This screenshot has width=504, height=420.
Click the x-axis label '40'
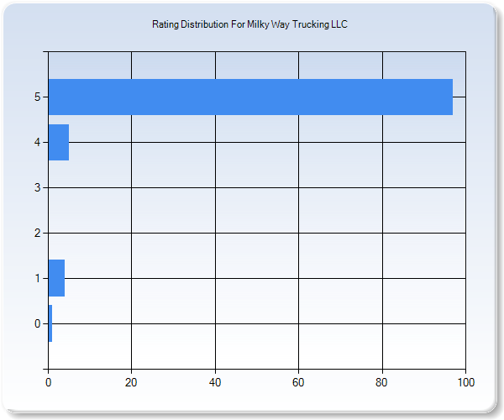[x=215, y=382]
